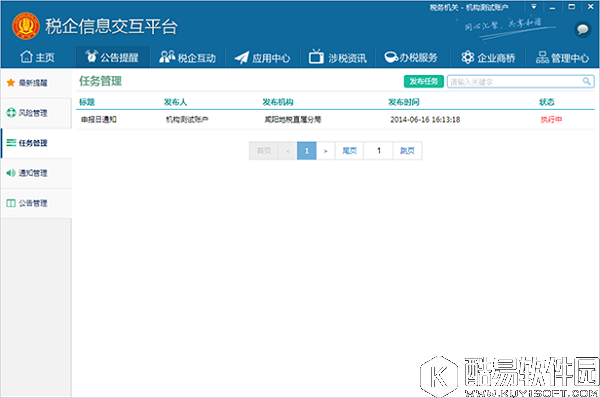The image size is (600, 398).
Task: Click the 状态 column header
Action: pyautogui.click(x=546, y=102)
